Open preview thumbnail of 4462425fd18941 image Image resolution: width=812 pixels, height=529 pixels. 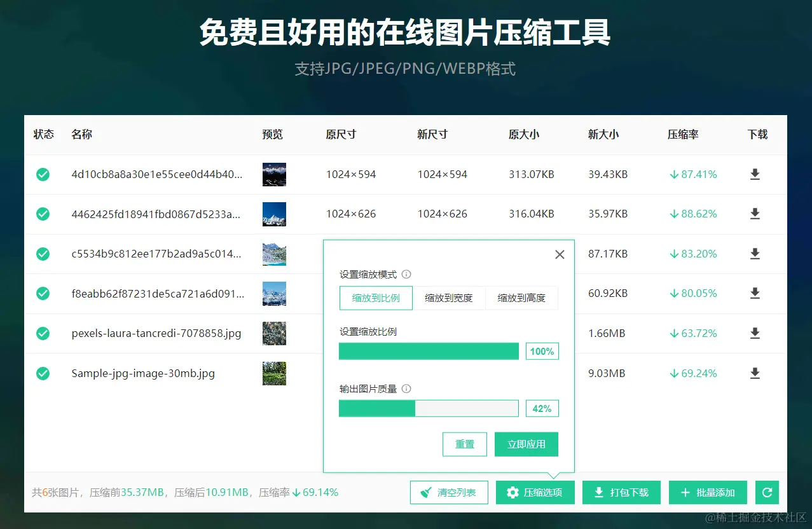274,214
